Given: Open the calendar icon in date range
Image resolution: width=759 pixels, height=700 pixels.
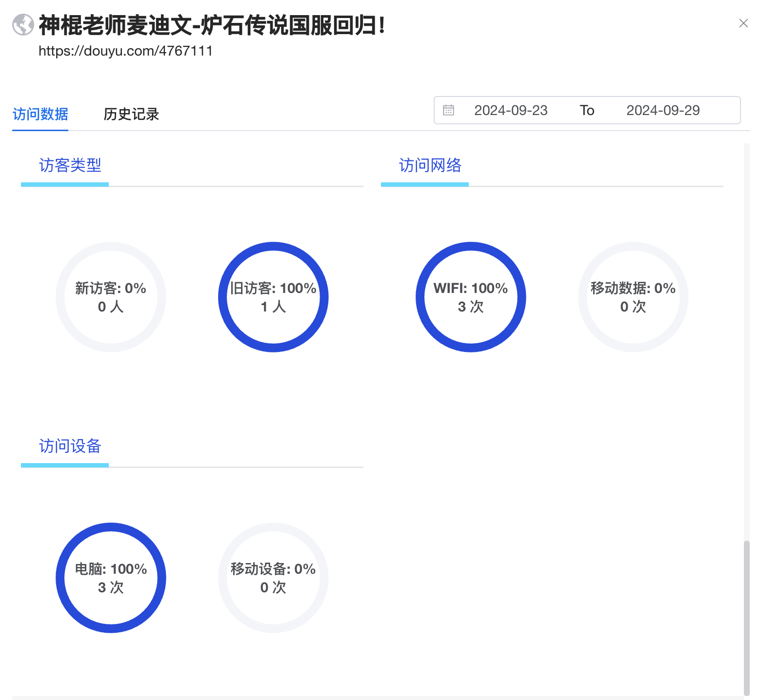Looking at the screenshot, I should (x=448, y=110).
